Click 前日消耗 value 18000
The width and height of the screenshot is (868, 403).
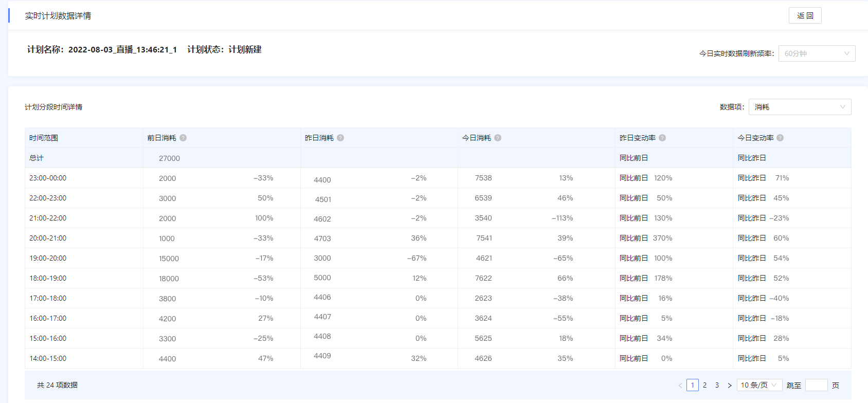click(x=169, y=279)
